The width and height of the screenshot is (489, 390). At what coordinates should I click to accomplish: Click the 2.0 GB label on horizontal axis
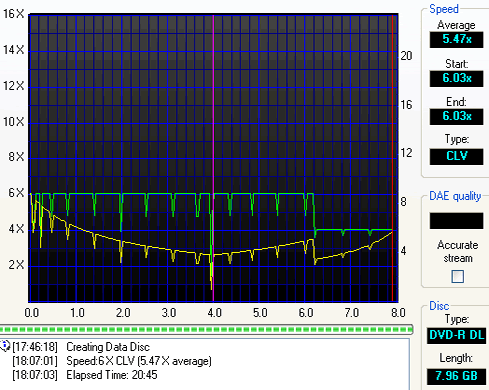[123, 313]
